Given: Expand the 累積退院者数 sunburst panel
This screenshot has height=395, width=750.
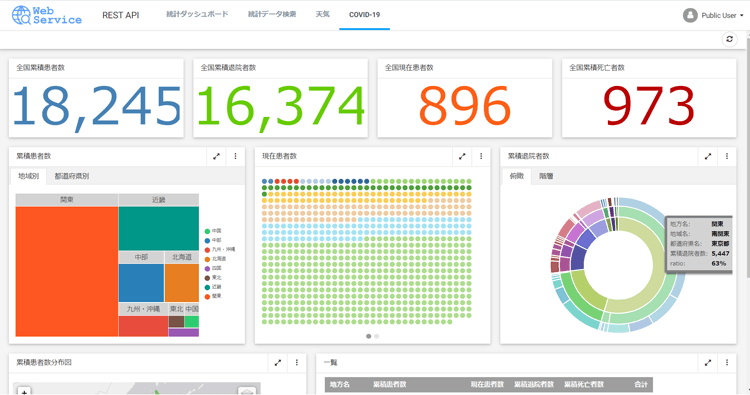Looking at the screenshot, I should [708, 156].
